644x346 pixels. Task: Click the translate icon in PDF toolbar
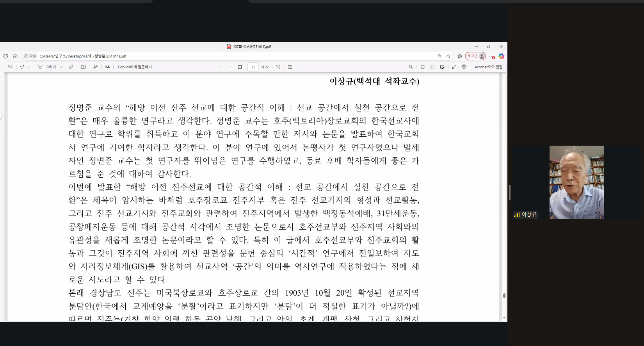click(107, 67)
